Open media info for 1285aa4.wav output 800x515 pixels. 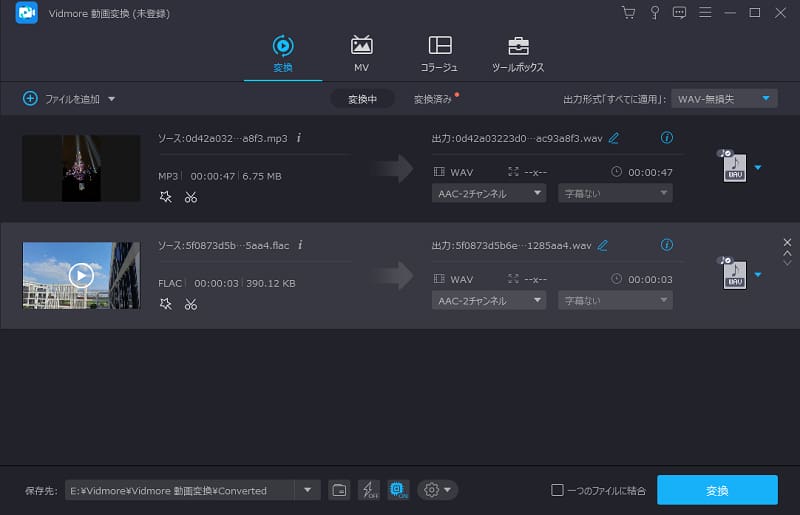coord(666,244)
